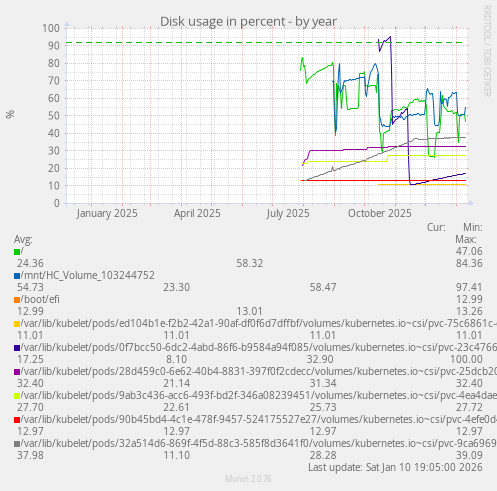This screenshot has height=491, width=497.
Task: Click the Max: column header
Action: [x=466, y=239]
